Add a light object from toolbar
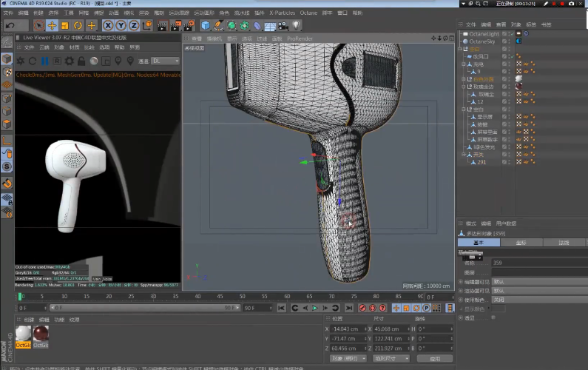The width and height of the screenshot is (588, 370). pyautogui.click(x=297, y=25)
